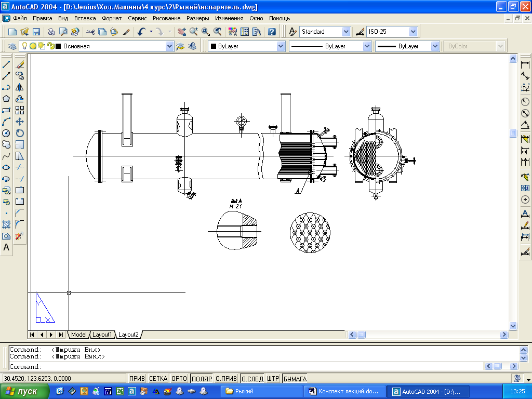
Task: Select the Array tool
Action: tap(20, 110)
